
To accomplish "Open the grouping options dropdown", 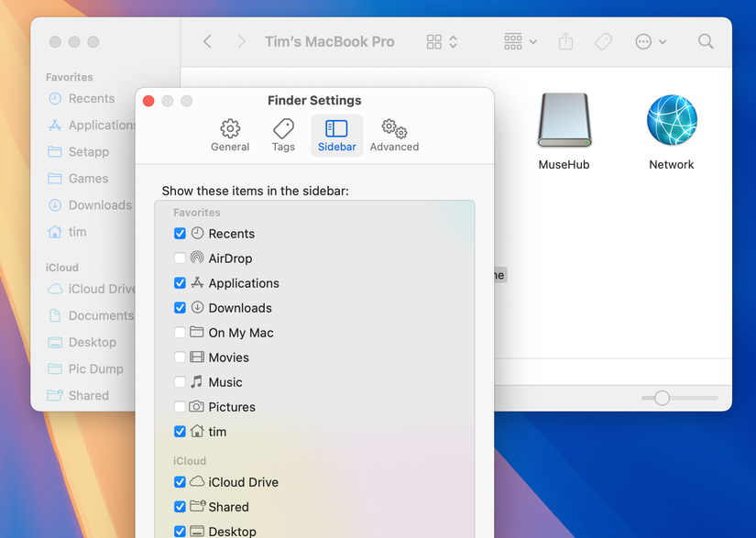I will coord(518,41).
